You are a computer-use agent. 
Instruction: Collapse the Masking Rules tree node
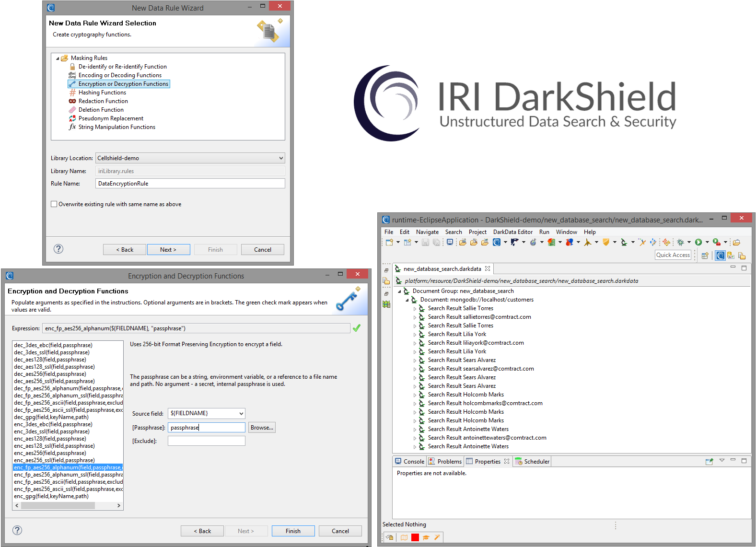(58, 58)
